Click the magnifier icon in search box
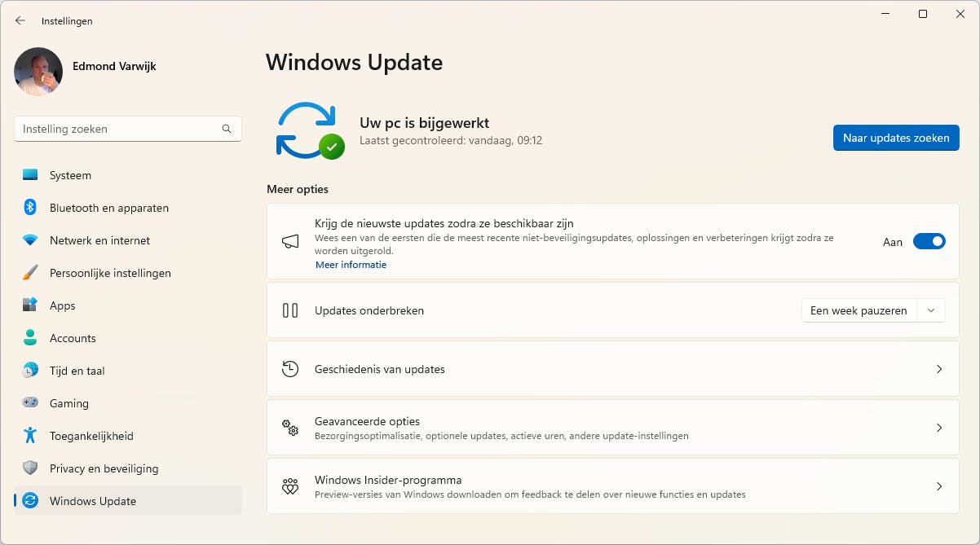 [x=227, y=129]
